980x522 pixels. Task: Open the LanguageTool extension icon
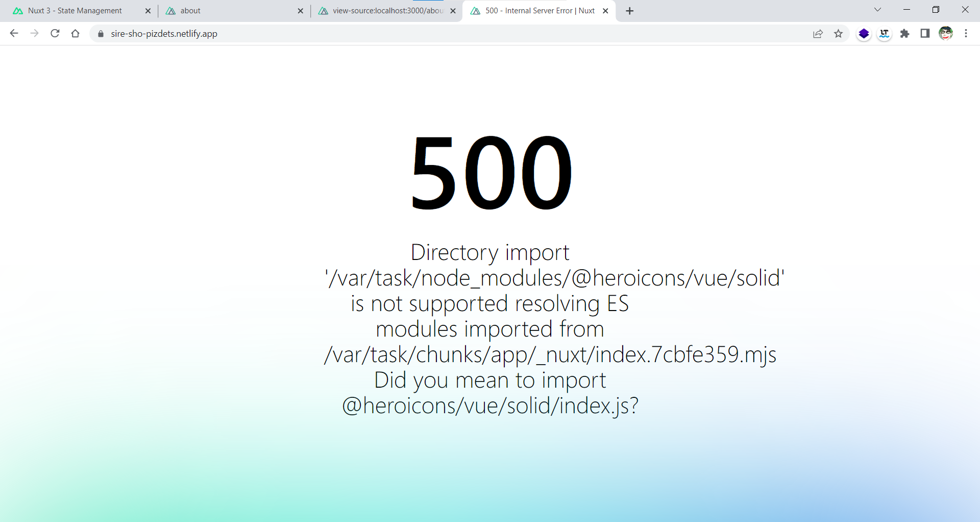(x=884, y=33)
